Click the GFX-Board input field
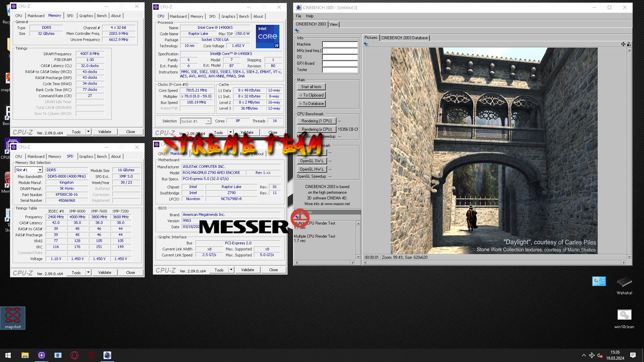The height and width of the screenshot is (362, 644). click(340, 63)
